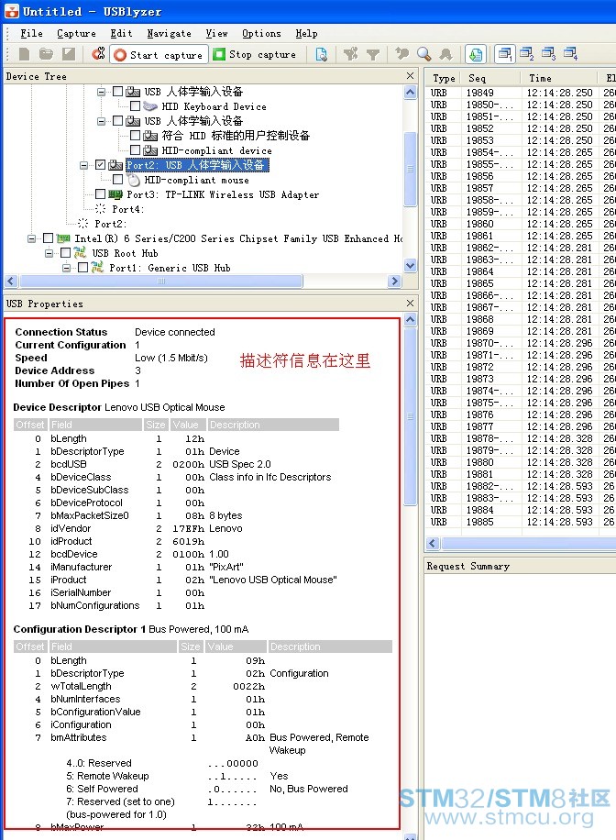This screenshot has width=616, height=840.
Task: Click the USB Root Hub icon
Action: click(x=81, y=252)
